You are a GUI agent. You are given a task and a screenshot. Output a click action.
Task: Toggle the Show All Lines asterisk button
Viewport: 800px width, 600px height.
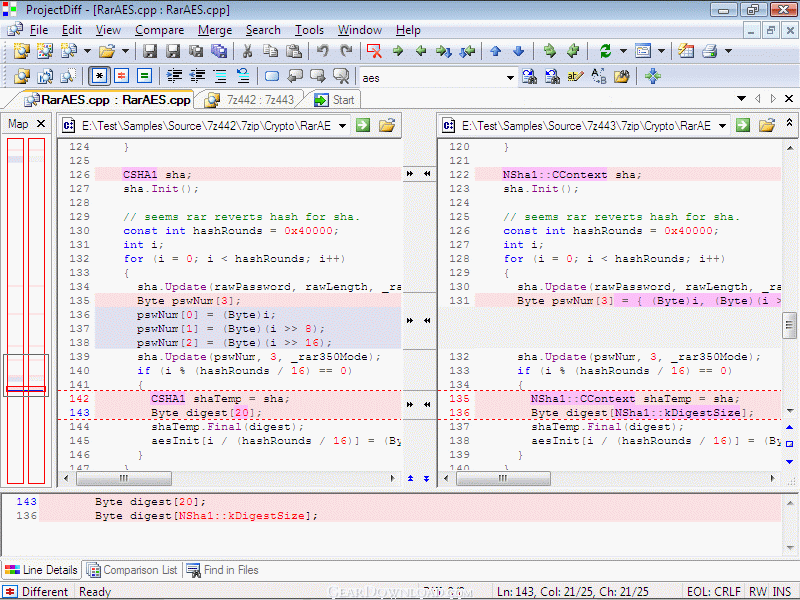coord(99,77)
